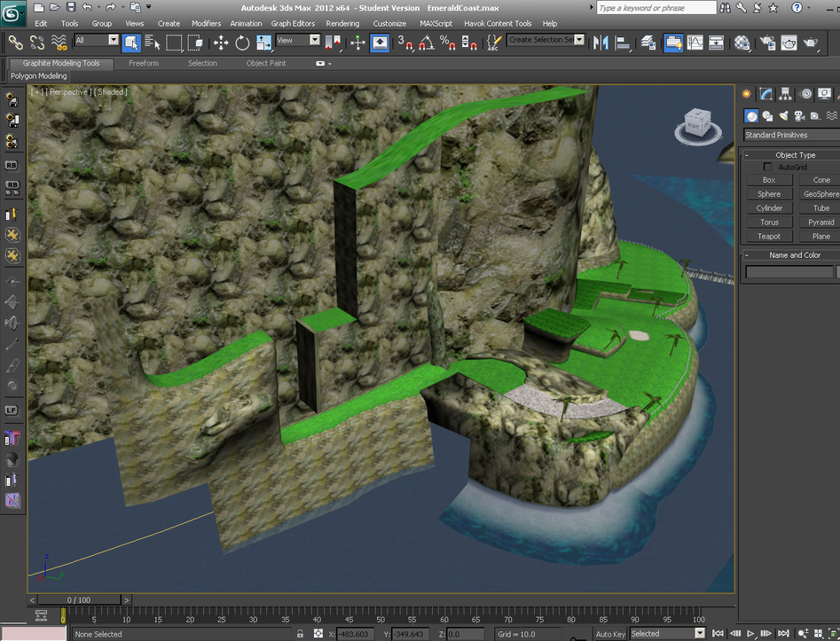Screen dimensions: 840x641
Task: Activate the Select Object tool
Action: [131, 43]
